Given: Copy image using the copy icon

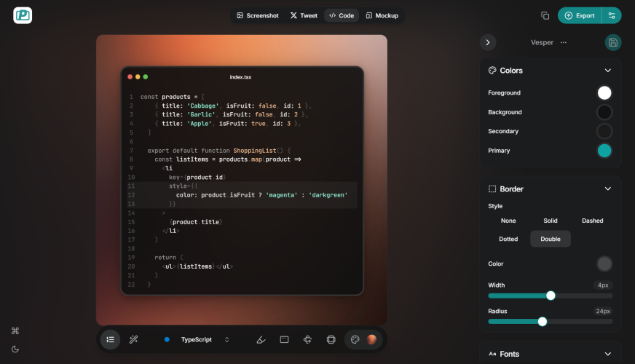Looking at the screenshot, I should tap(545, 15).
